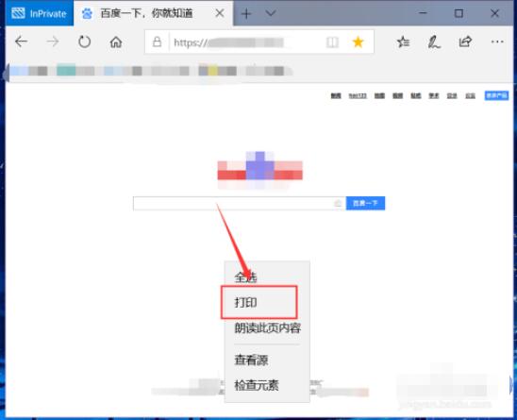Viewport: 517px width, 420px height.
Task: Show tab previews chevron
Action: click(271, 13)
